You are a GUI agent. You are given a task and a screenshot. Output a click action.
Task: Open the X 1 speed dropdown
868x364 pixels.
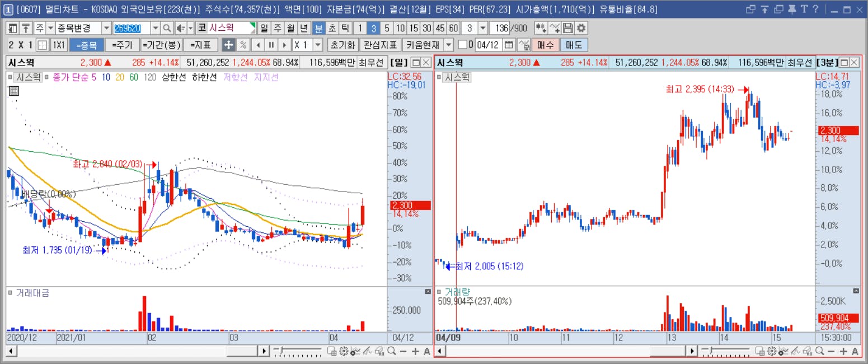click(x=318, y=45)
